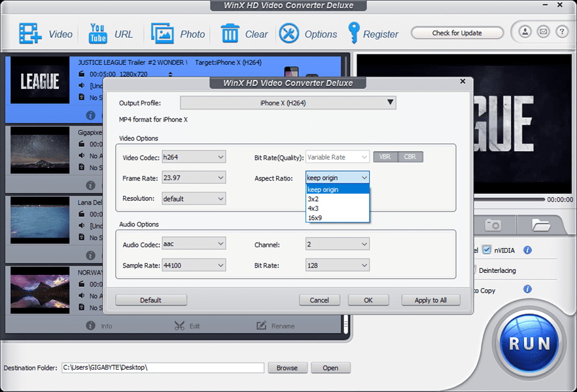Click the add Video icon
The image size is (577, 392).
31,33
